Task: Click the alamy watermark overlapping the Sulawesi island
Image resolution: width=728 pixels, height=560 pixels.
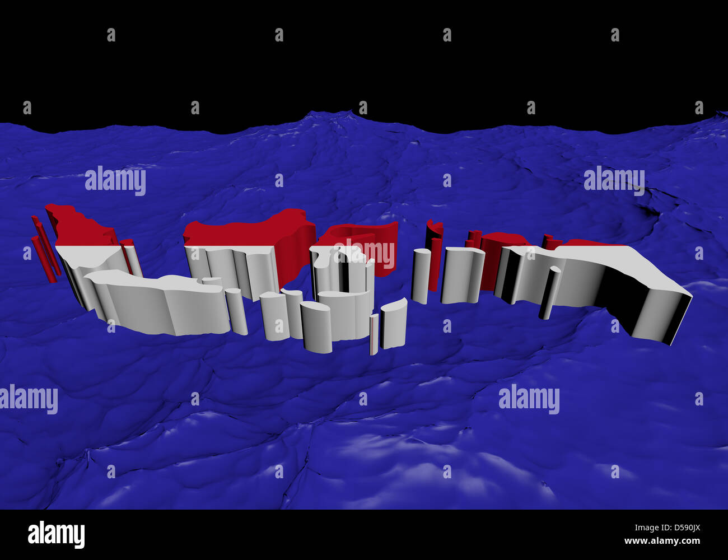Action: tap(365, 253)
